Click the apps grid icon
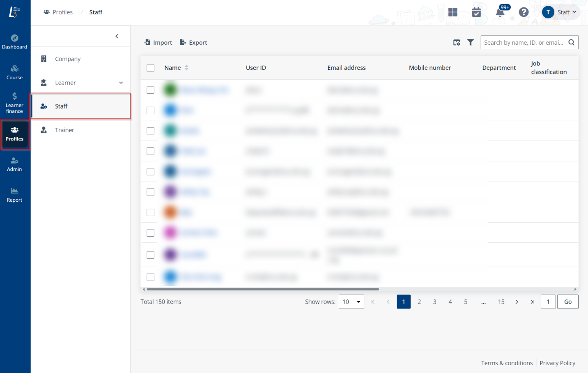588x373 pixels. point(452,12)
